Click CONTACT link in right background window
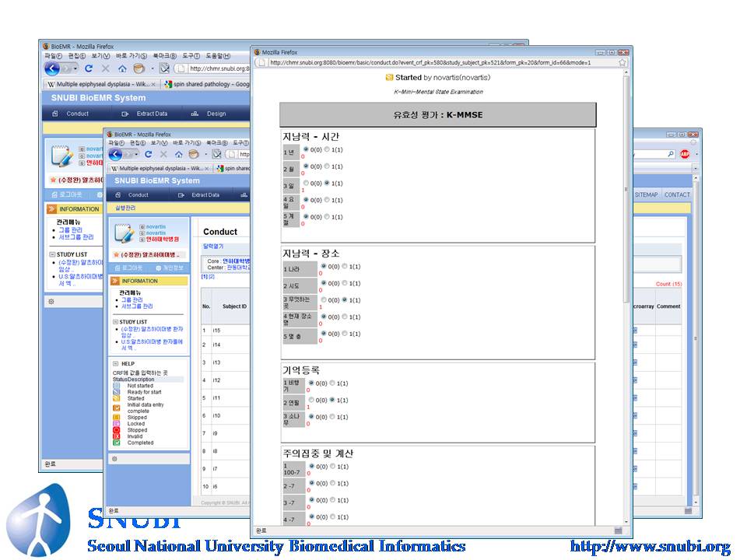Screen dimensions: 747x560 677,194
